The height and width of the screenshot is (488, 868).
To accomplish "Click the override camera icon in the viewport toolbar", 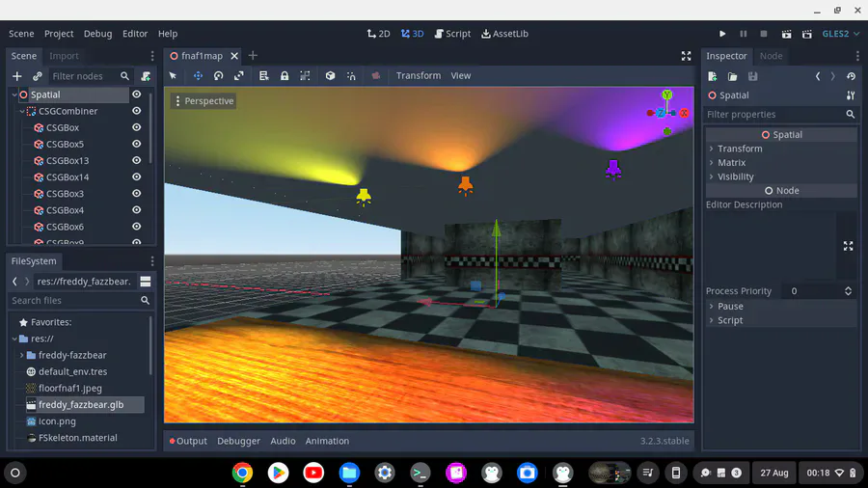I will tap(376, 76).
